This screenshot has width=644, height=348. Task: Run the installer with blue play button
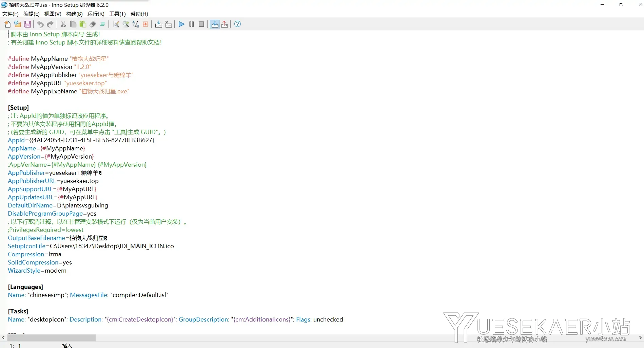click(x=181, y=24)
